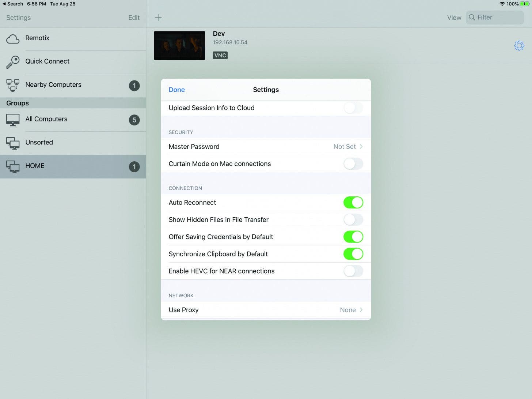Select the HOME group
The image size is (532, 399).
coord(73,166)
